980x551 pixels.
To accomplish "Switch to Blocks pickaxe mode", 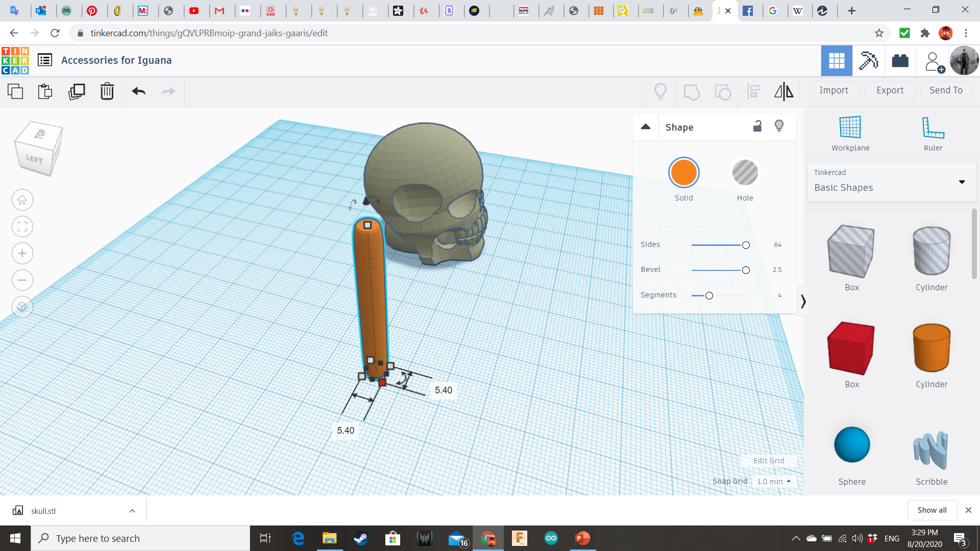I will 868,61.
